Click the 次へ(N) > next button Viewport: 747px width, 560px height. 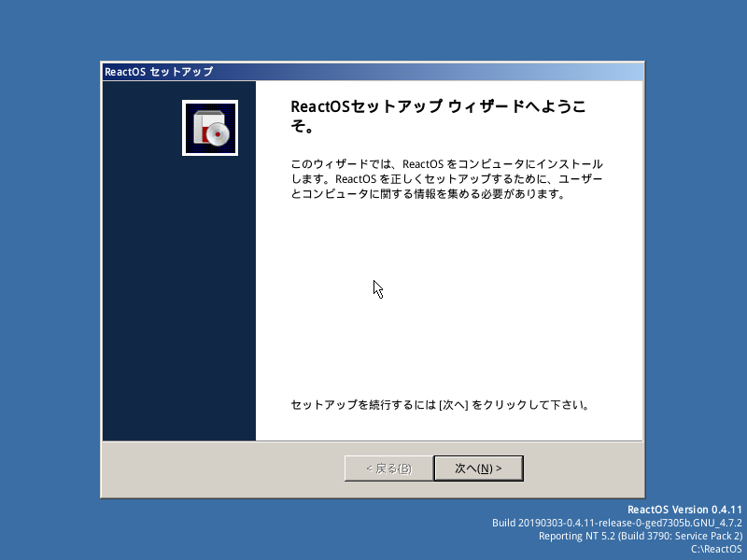point(479,469)
